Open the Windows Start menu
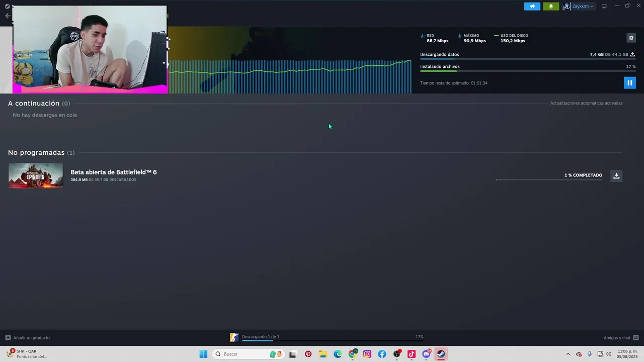The height and width of the screenshot is (362, 644). 203,354
